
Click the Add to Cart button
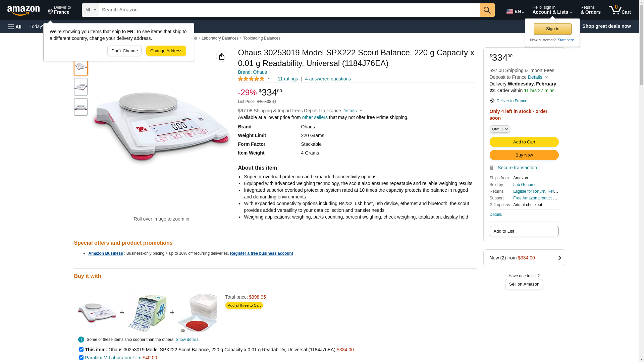[x=524, y=142]
